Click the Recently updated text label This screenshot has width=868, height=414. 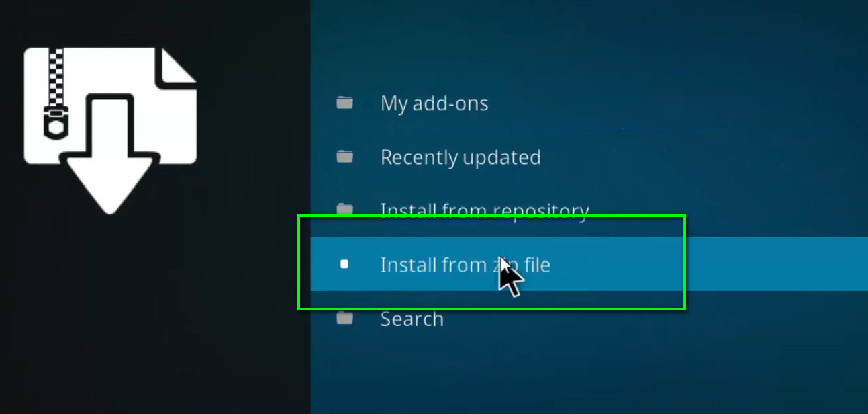[x=461, y=157]
